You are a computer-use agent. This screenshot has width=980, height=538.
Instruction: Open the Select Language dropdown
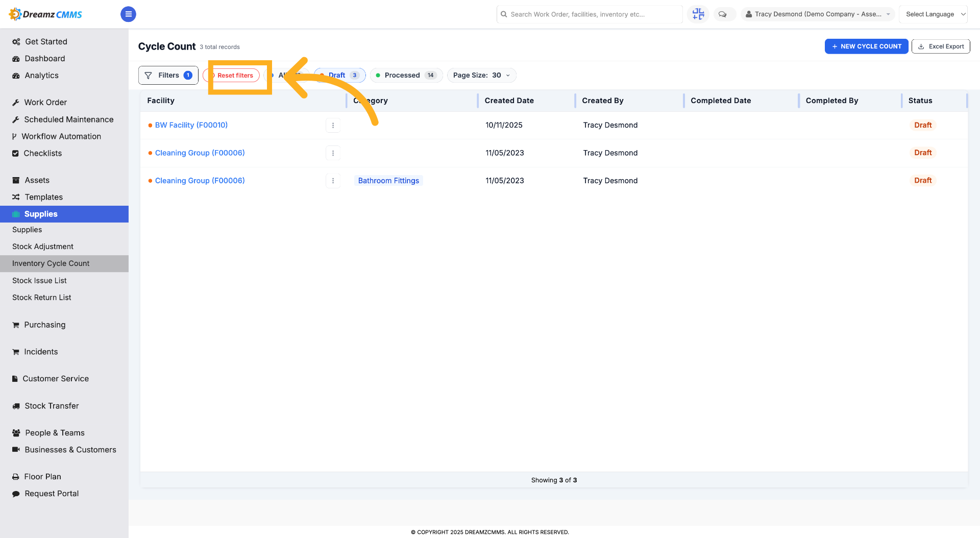coord(933,14)
